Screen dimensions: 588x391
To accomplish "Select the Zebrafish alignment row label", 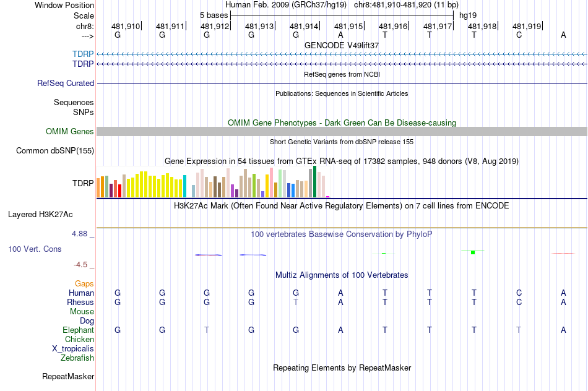I will [77, 358].
